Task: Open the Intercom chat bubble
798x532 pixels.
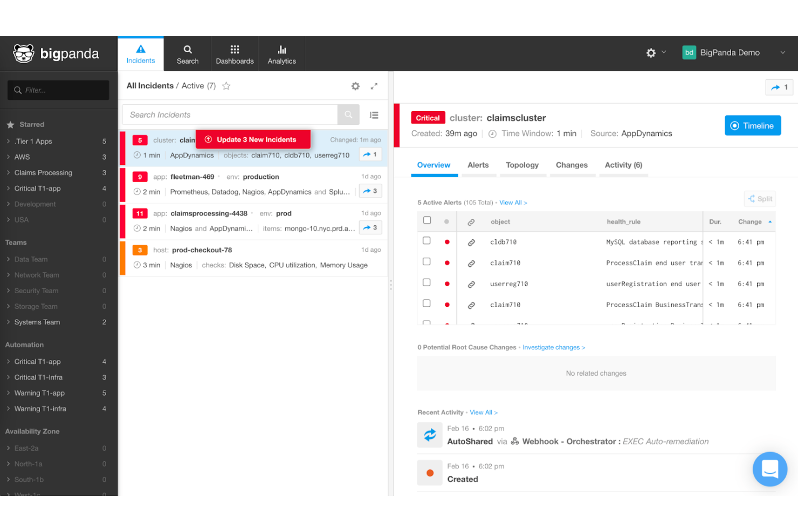Action: 770,469
